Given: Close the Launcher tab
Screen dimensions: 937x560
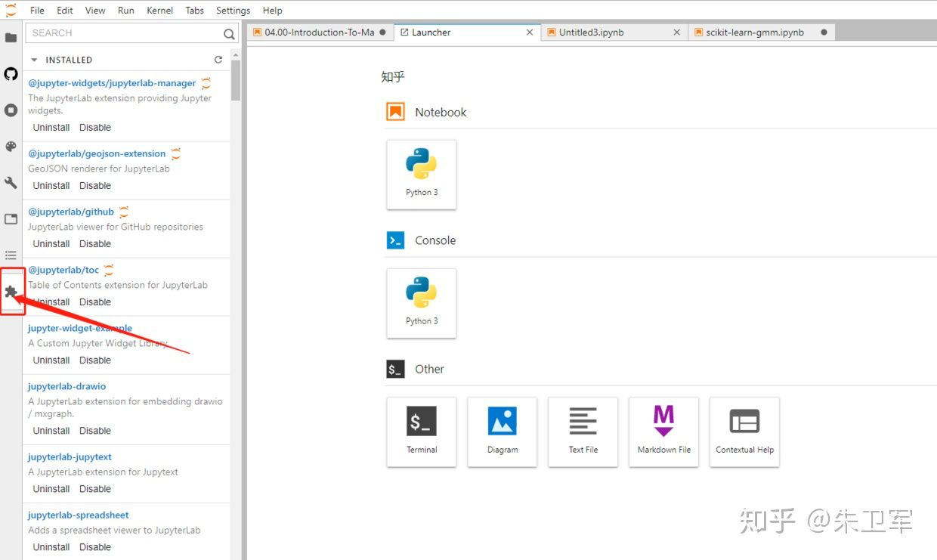Looking at the screenshot, I should (530, 32).
